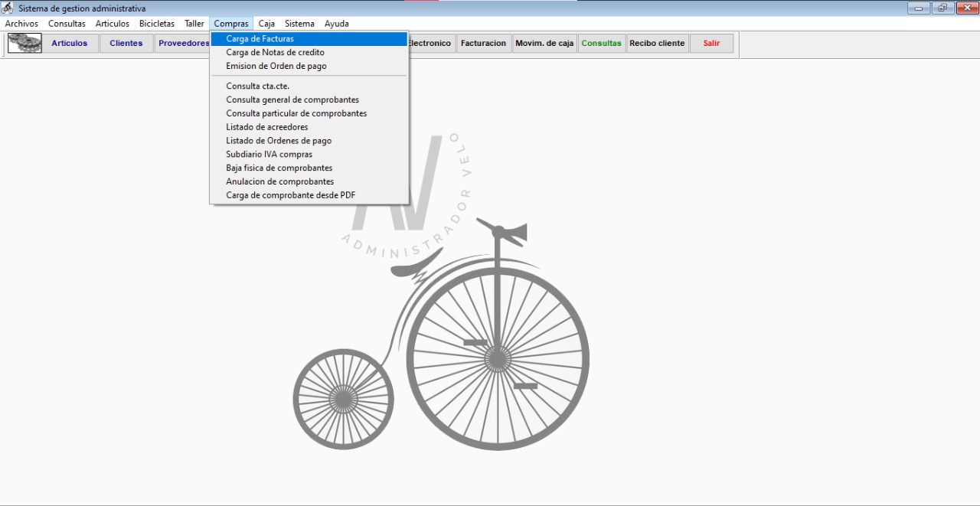This screenshot has height=506, width=980.
Task: Click the Recibo cliente button
Action: click(x=657, y=44)
